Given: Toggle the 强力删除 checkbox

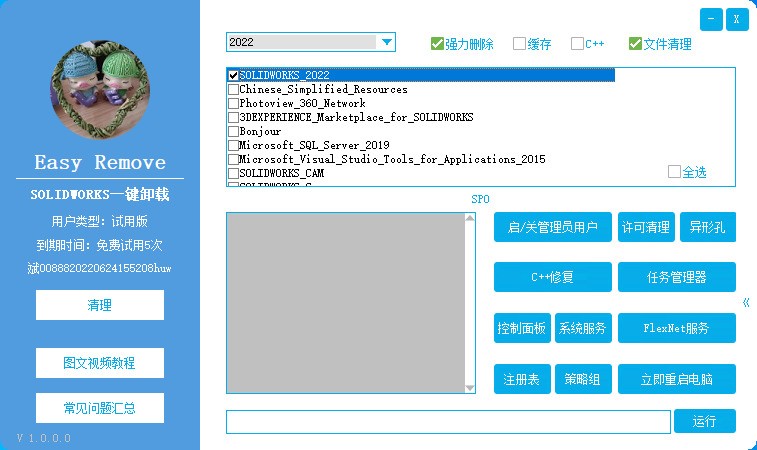Looking at the screenshot, I should (437, 44).
